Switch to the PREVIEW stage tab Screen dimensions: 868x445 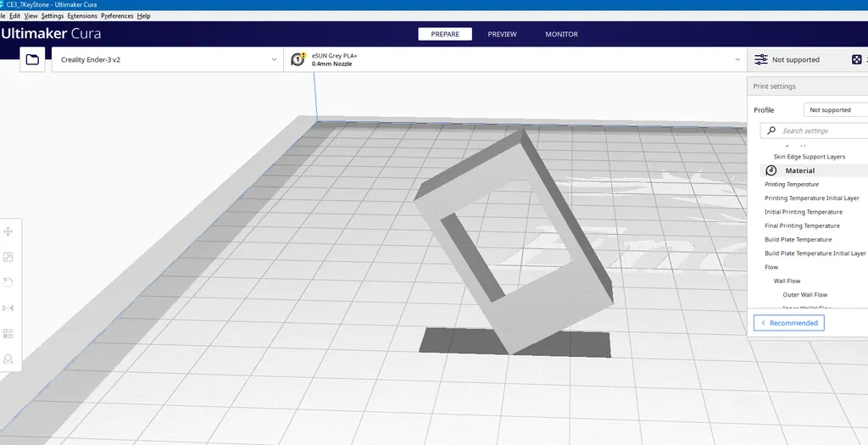tap(502, 34)
